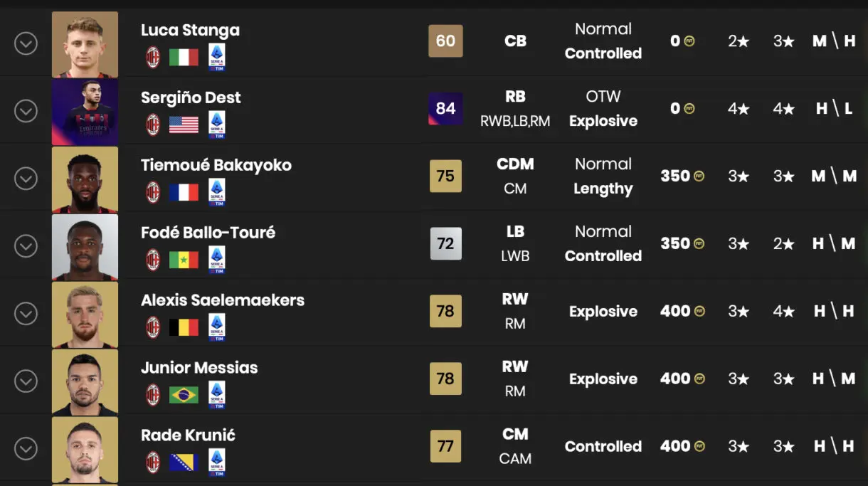Click Serie A logo under Tiemoué Bakayoko
The image size is (868, 486).
pyautogui.click(x=217, y=192)
